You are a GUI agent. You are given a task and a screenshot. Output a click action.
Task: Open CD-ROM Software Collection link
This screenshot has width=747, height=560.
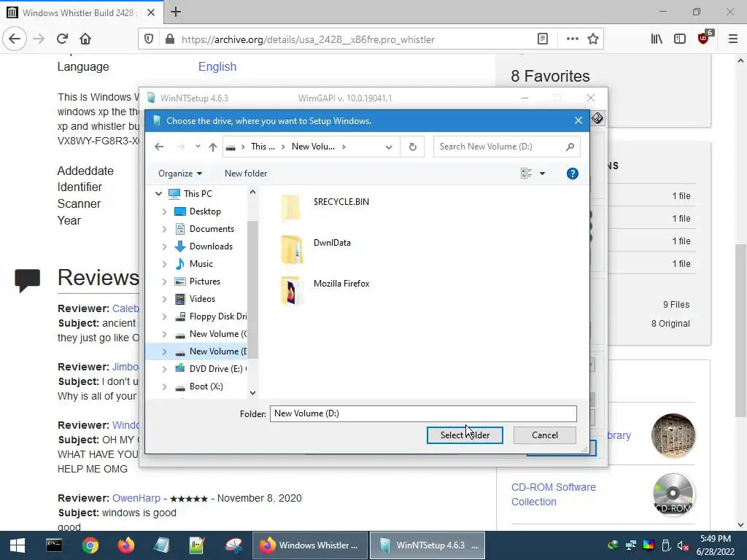pos(553,494)
